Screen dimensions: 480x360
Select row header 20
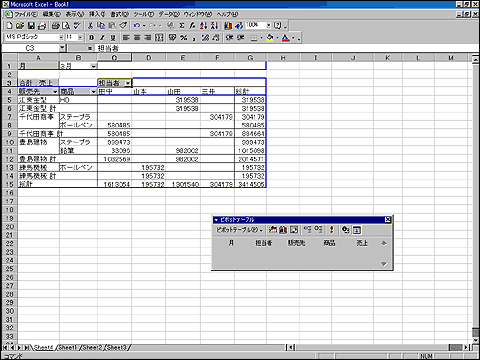tap(9, 227)
